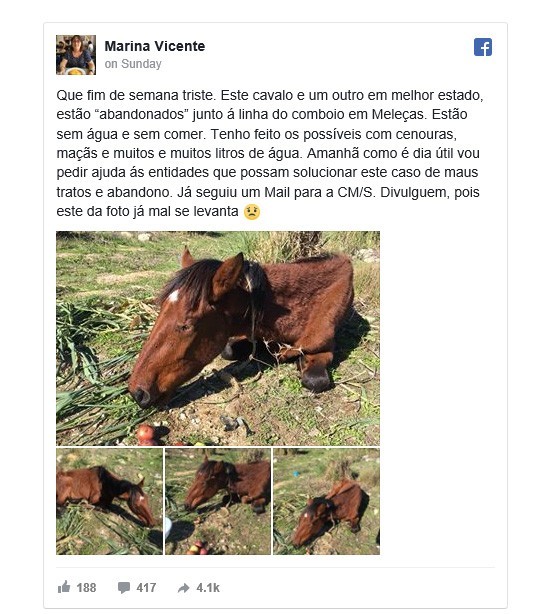Click the sad face emoji
Image resolution: width=556 pixels, height=614 pixels.
click(252, 212)
